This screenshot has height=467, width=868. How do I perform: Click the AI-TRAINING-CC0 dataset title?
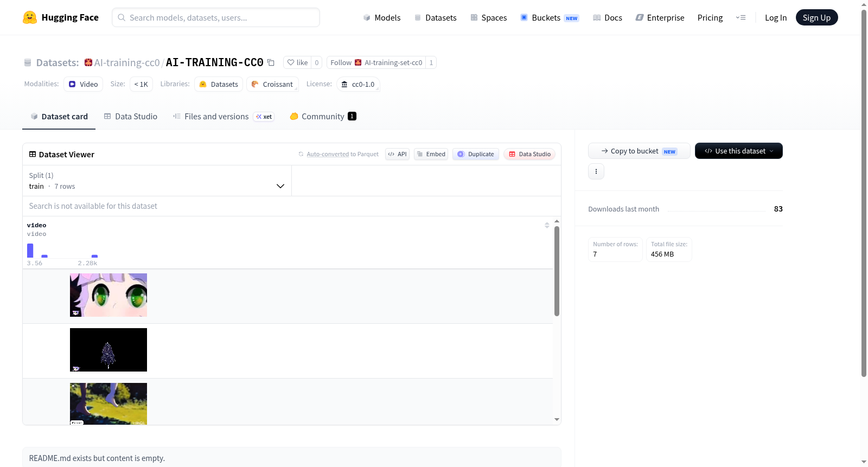point(215,62)
